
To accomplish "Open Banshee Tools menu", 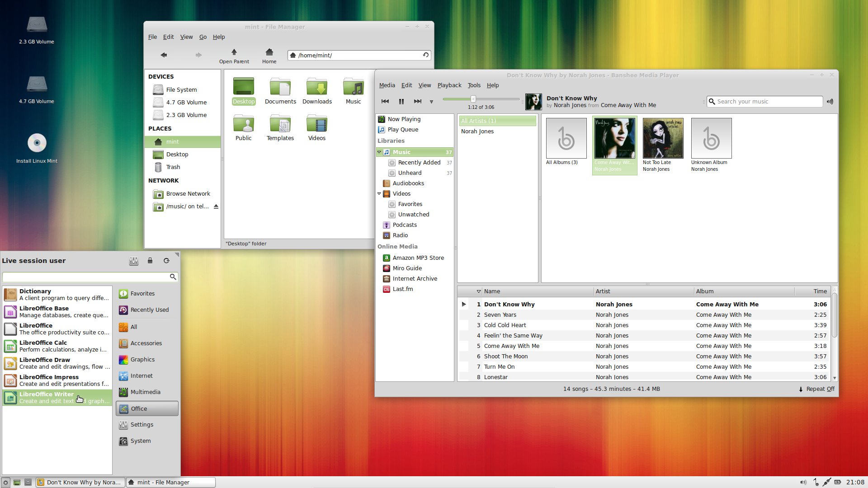I will tap(474, 85).
